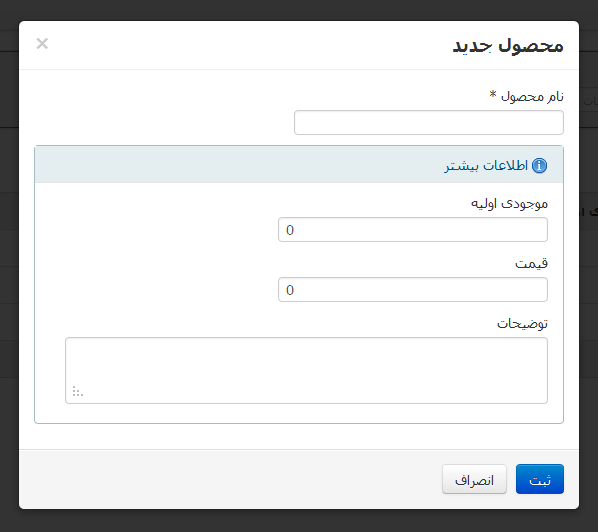Focus the نام محصول text field

(x=429, y=122)
